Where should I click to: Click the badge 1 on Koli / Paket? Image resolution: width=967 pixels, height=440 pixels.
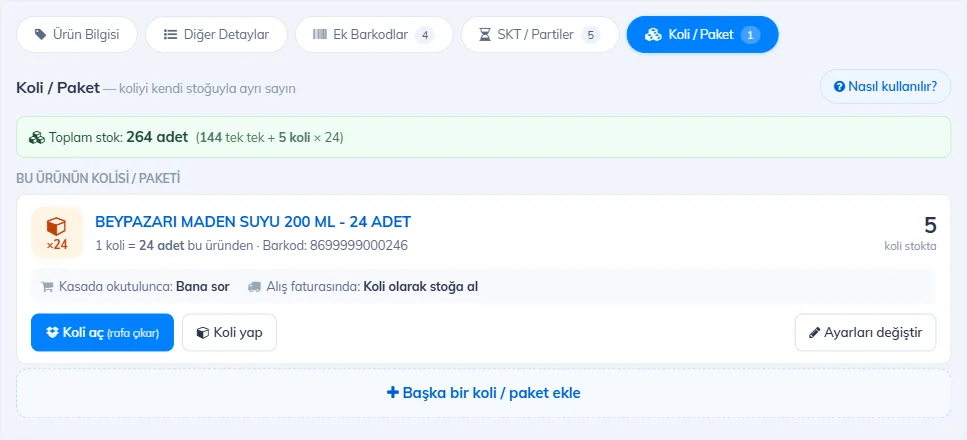(751, 35)
